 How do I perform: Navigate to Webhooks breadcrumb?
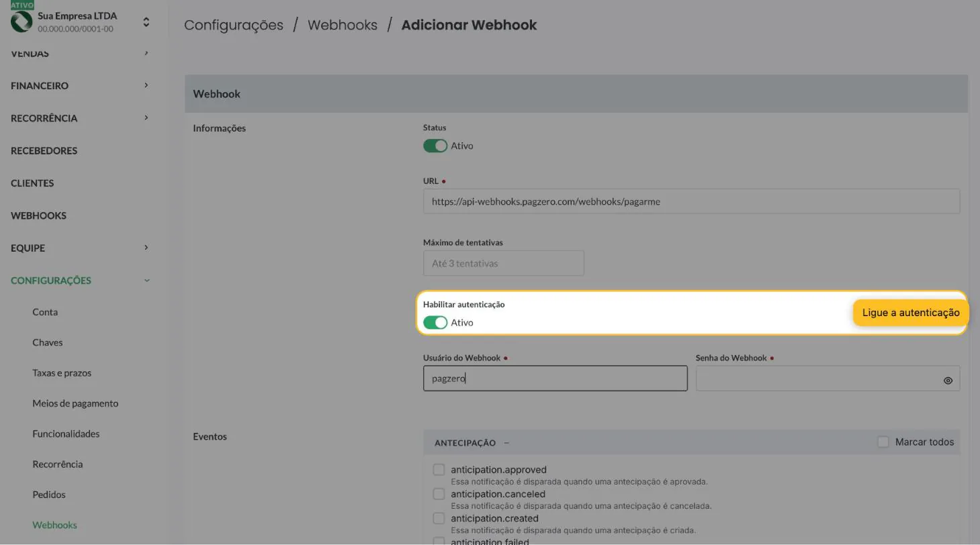tap(343, 25)
